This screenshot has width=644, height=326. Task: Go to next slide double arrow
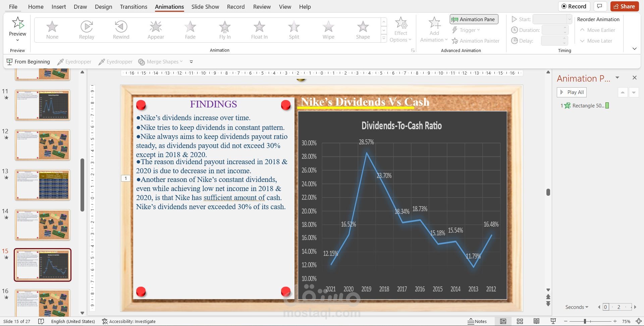pyautogui.click(x=548, y=304)
